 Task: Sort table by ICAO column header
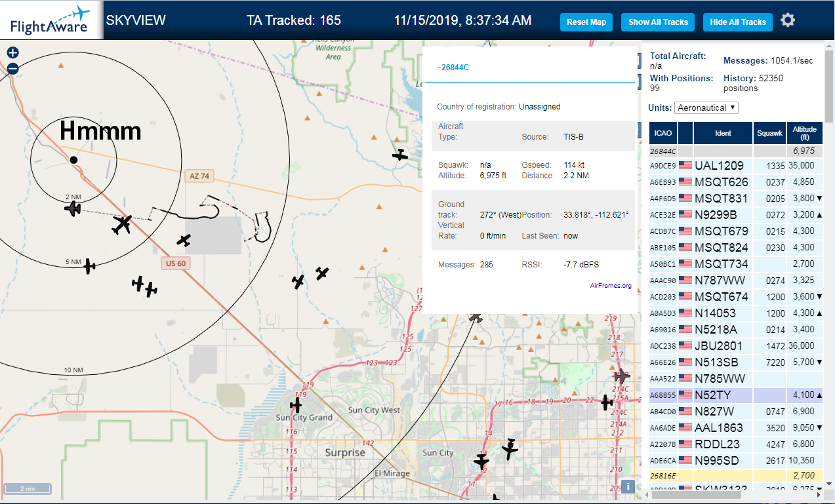(x=663, y=133)
